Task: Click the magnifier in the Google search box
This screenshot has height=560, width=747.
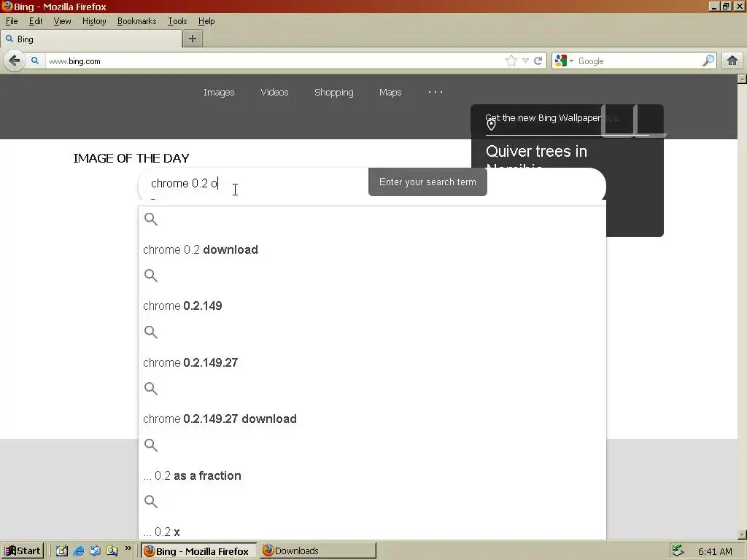Action: [x=708, y=61]
